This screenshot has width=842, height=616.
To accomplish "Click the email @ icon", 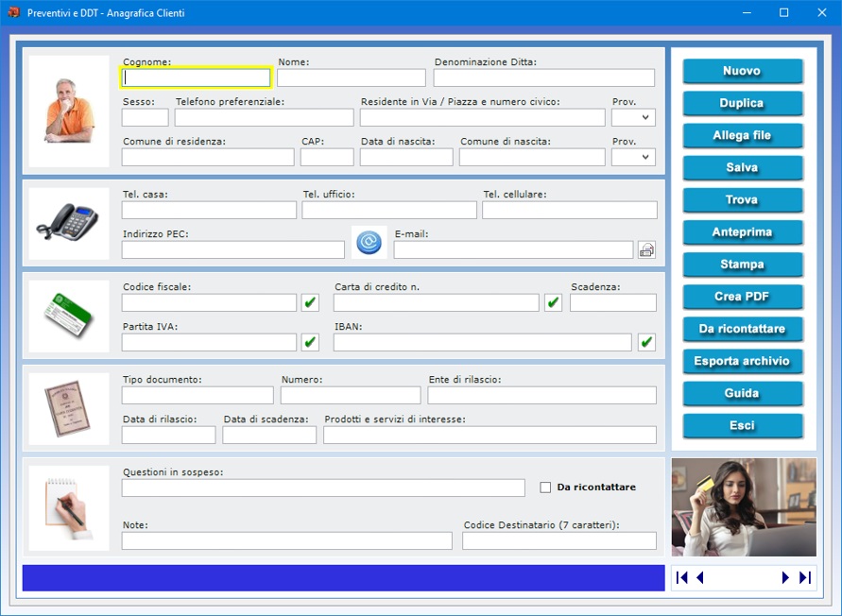I will pyautogui.click(x=369, y=242).
